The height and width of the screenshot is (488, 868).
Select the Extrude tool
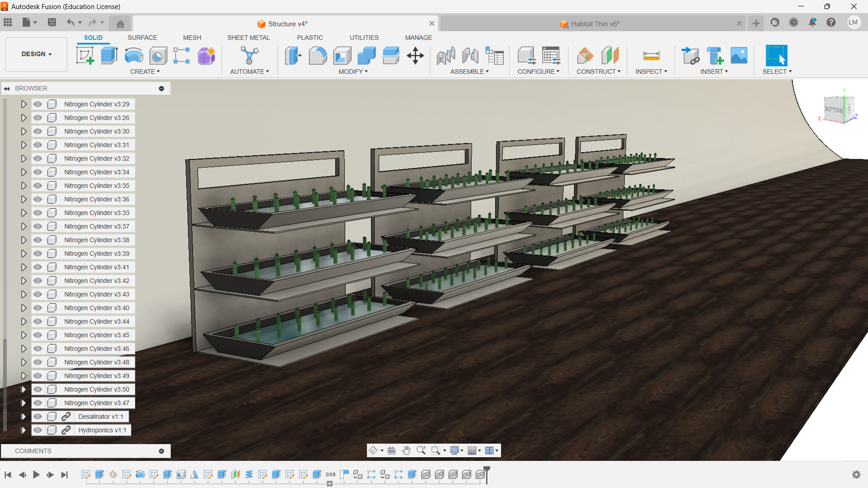click(x=109, y=56)
